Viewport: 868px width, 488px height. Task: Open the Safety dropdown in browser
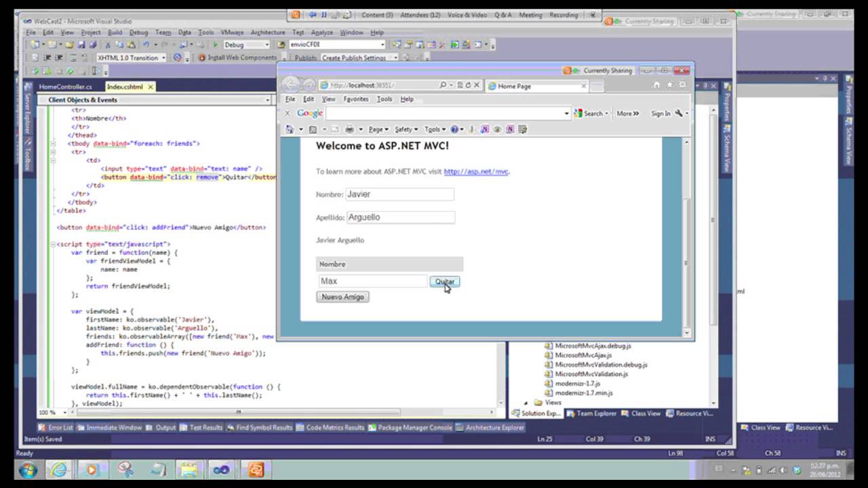tap(406, 129)
